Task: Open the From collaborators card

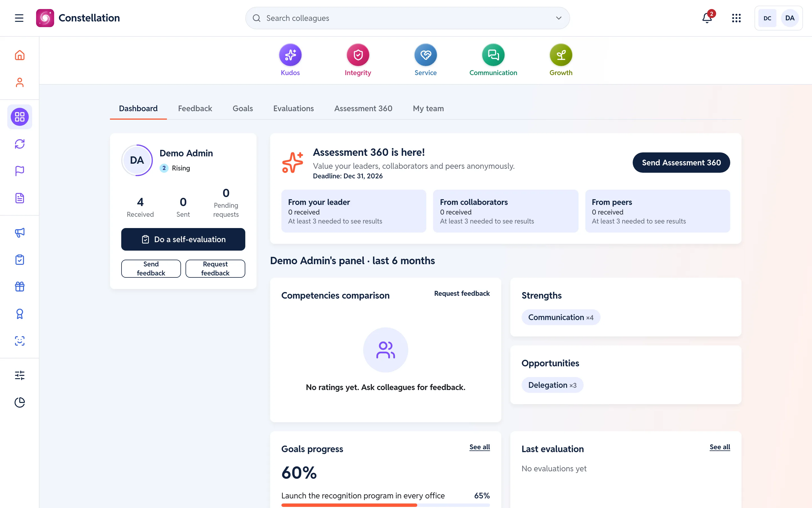Action: (506, 211)
